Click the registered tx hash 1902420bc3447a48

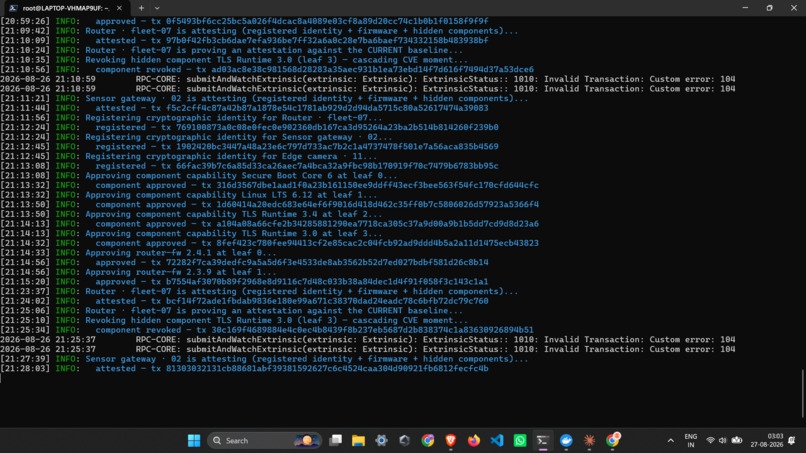[337, 147]
